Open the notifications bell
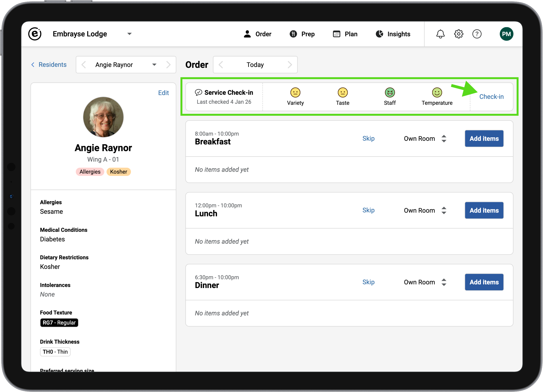The width and height of the screenshot is (543, 392). [x=440, y=34]
